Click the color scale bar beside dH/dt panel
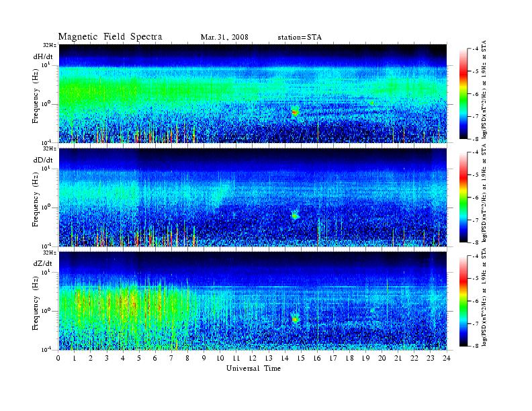Screen dimensions: 532x411 coord(463,94)
